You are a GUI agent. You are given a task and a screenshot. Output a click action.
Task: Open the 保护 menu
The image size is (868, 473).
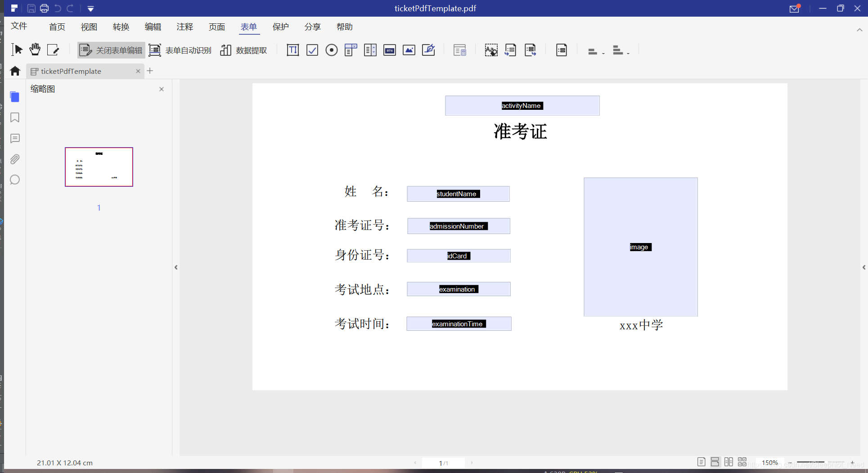(x=280, y=27)
